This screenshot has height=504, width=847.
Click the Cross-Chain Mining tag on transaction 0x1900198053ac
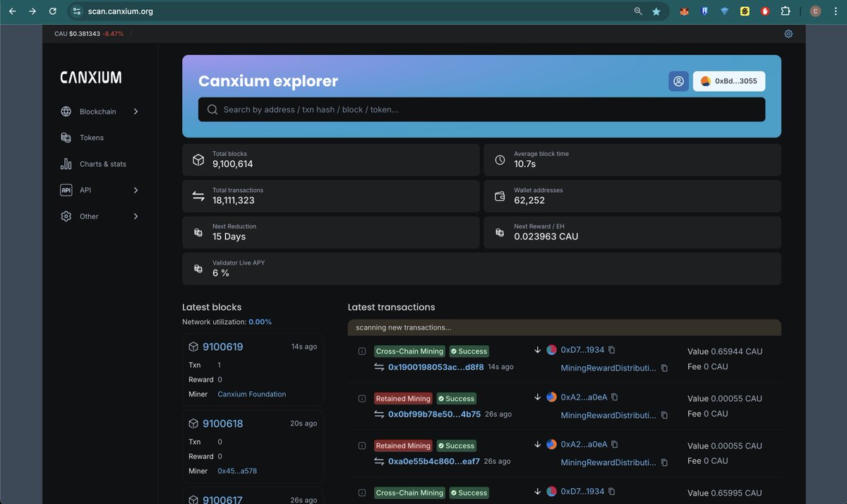410,352
